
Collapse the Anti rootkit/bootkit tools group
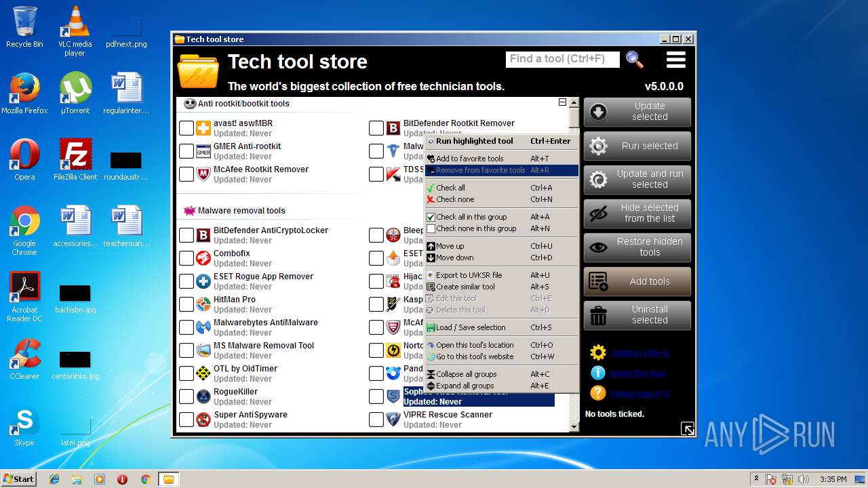pos(562,102)
